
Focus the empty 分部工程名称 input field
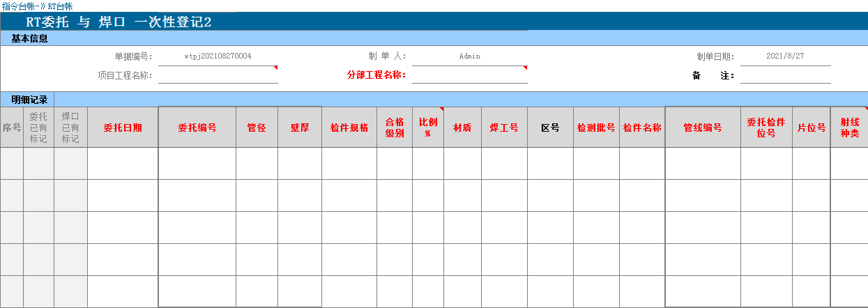click(469, 75)
